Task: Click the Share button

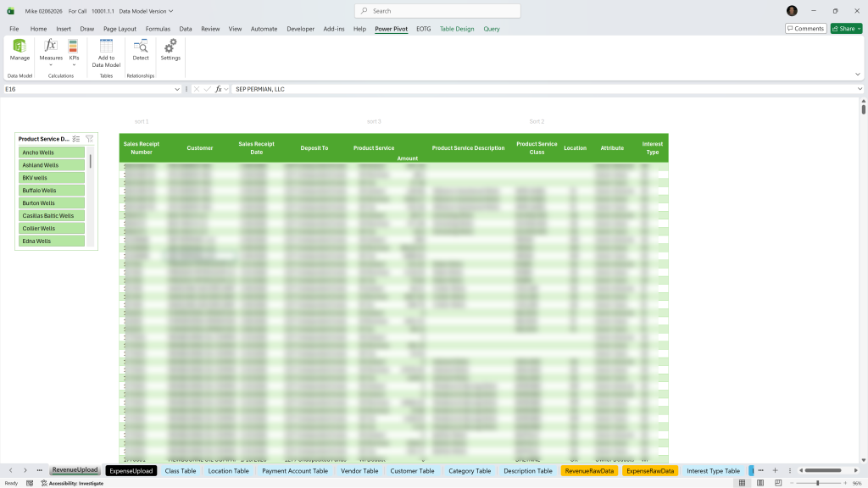Action: point(847,28)
